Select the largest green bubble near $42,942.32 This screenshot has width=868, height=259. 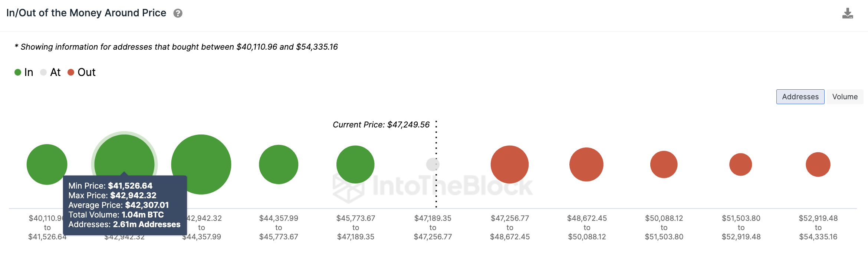click(x=201, y=165)
